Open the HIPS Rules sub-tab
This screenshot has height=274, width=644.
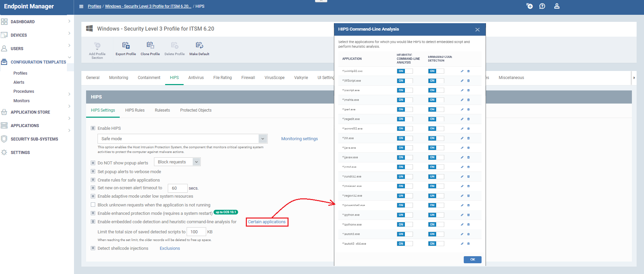click(x=135, y=110)
